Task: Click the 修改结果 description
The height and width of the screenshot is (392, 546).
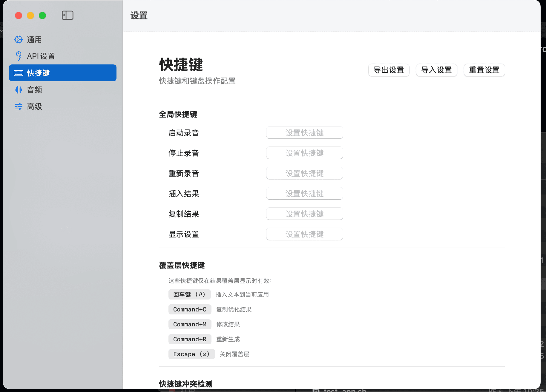Action: [x=228, y=324]
